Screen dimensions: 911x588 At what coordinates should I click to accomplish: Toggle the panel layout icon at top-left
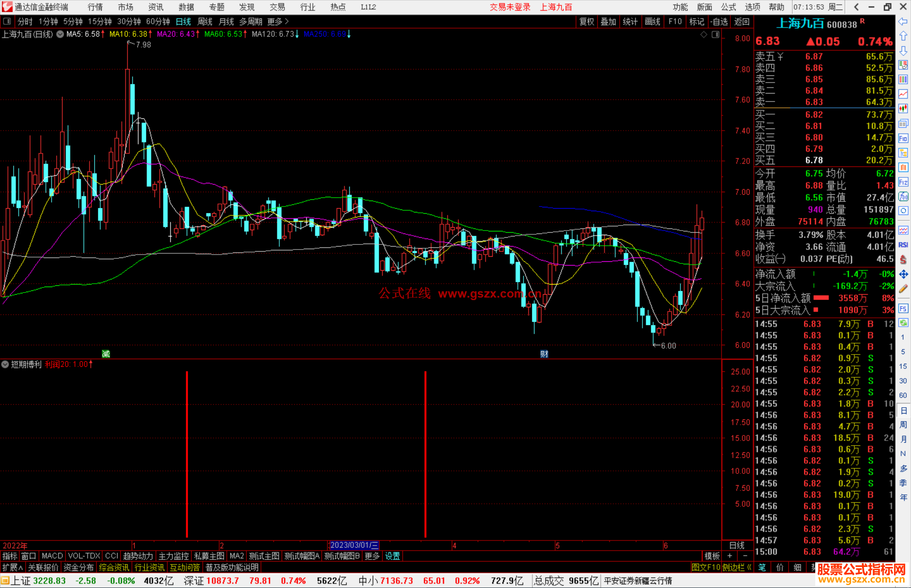click(x=7, y=21)
